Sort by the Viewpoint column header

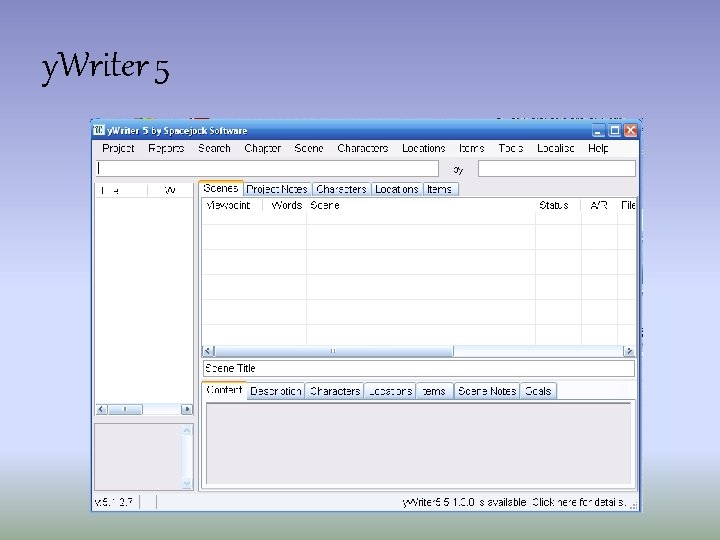click(x=231, y=205)
